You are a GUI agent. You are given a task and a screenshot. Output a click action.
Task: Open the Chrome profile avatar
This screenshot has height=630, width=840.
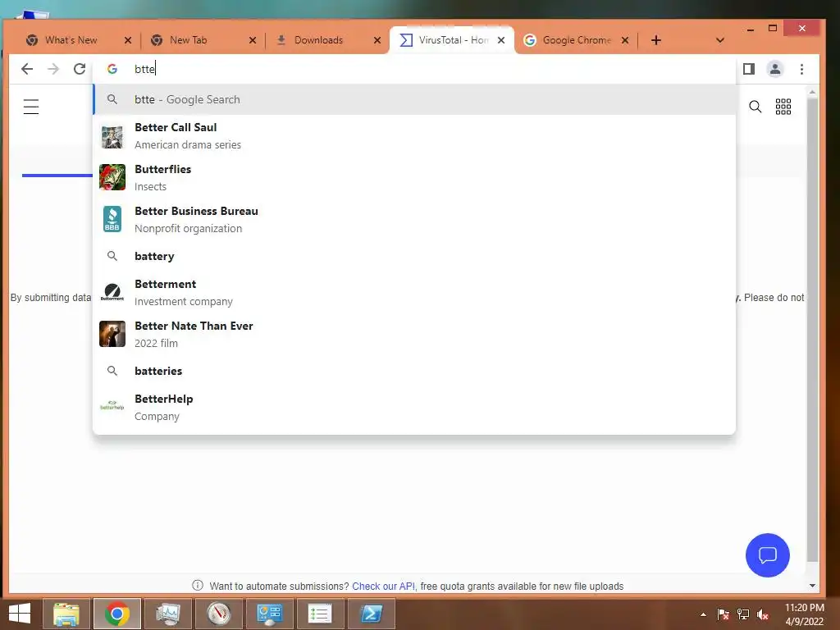click(x=774, y=69)
